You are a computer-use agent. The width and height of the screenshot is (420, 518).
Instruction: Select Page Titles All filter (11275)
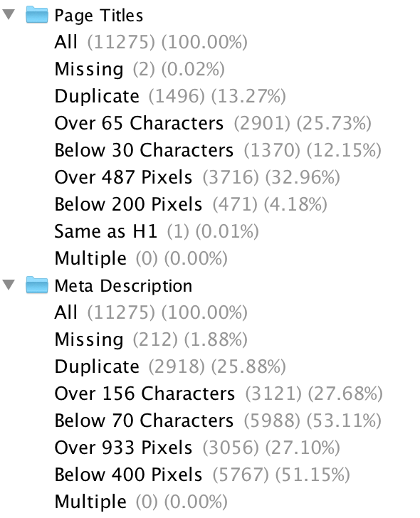click(x=151, y=42)
